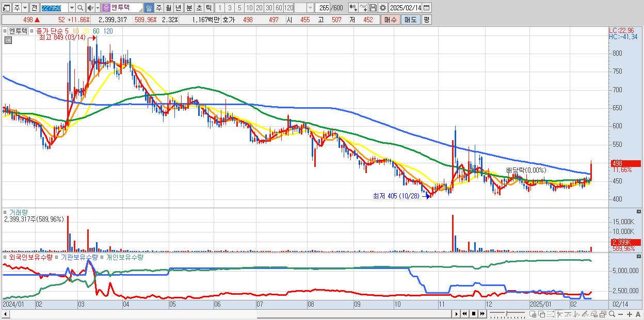Click the 거래량 volume panel label
The width and height of the screenshot is (644, 320).
pos(18,212)
